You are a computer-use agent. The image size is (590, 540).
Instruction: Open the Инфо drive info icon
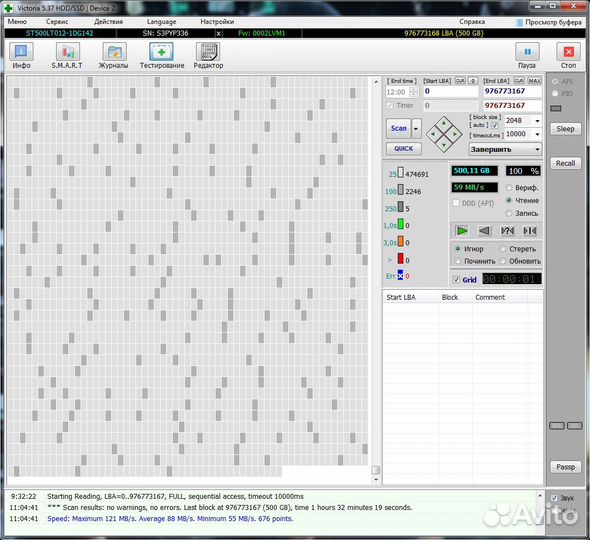tap(21, 52)
